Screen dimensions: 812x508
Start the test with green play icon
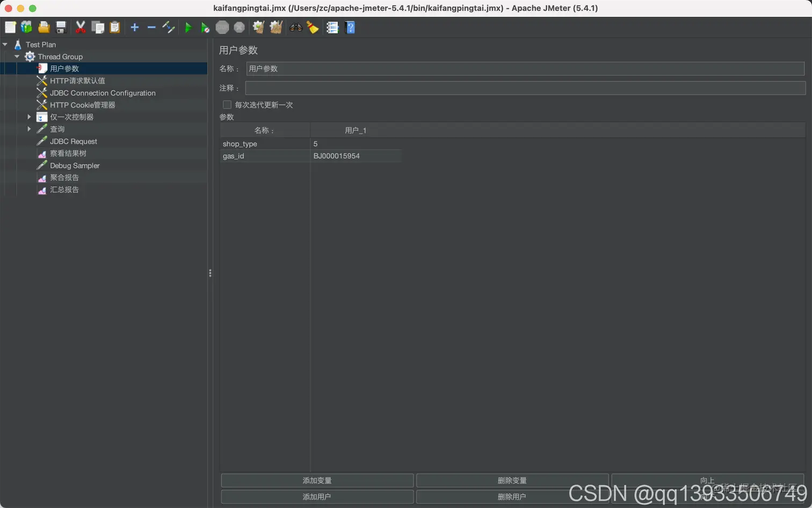click(x=189, y=27)
